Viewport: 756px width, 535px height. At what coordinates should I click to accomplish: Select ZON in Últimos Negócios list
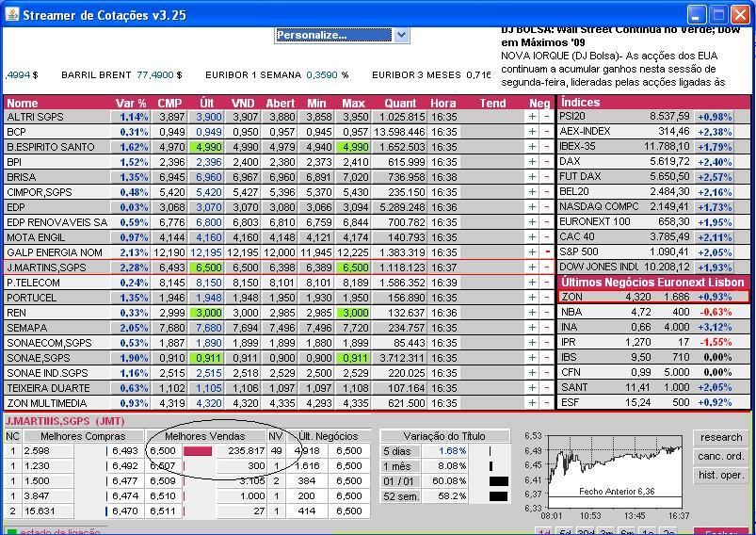(653, 297)
